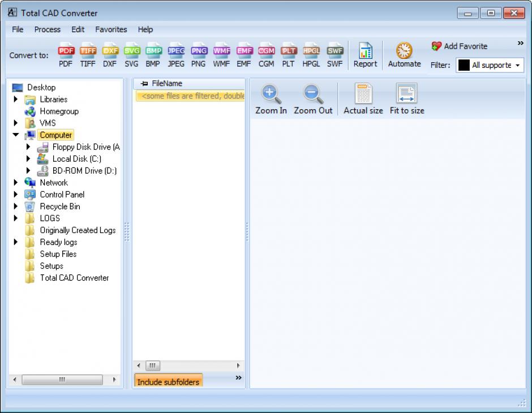The image size is (532, 413).
Task: Select SWF conversion icon
Action: pyautogui.click(x=335, y=54)
